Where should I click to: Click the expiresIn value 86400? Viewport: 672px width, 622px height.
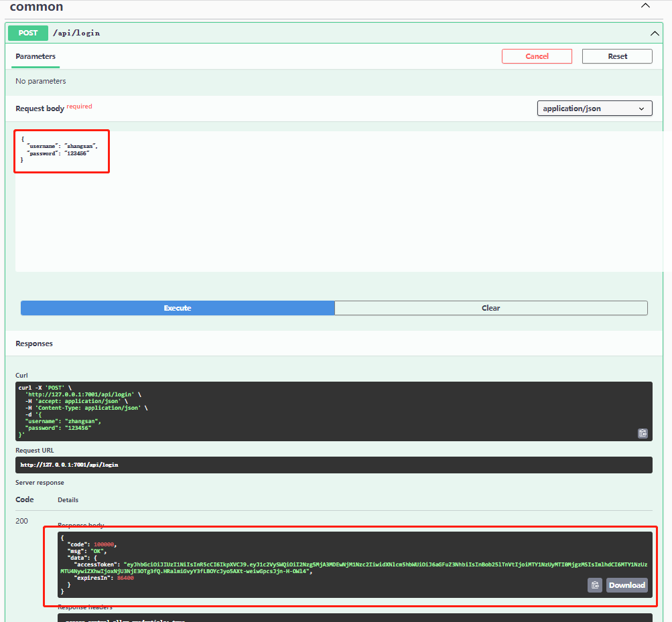pos(125,578)
